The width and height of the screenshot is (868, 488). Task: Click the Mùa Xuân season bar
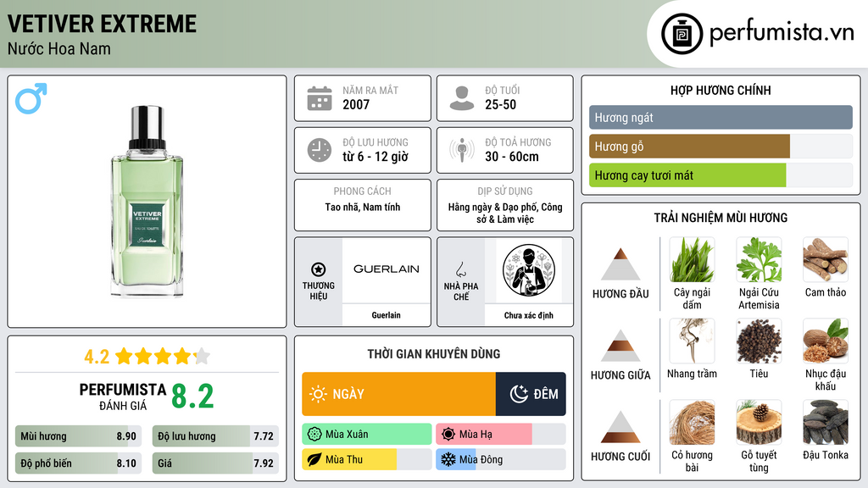tap(367, 435)
